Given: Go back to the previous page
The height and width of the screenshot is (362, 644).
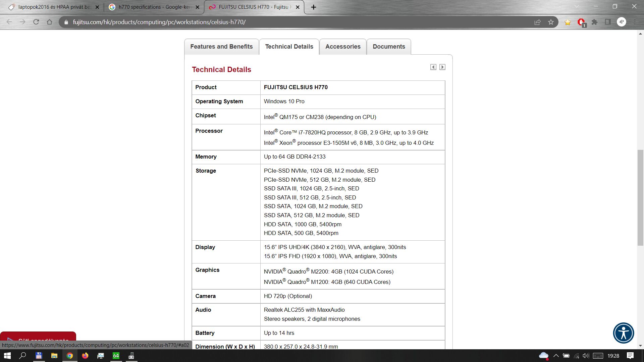Looking at the screenshot, I should point(9,22).
